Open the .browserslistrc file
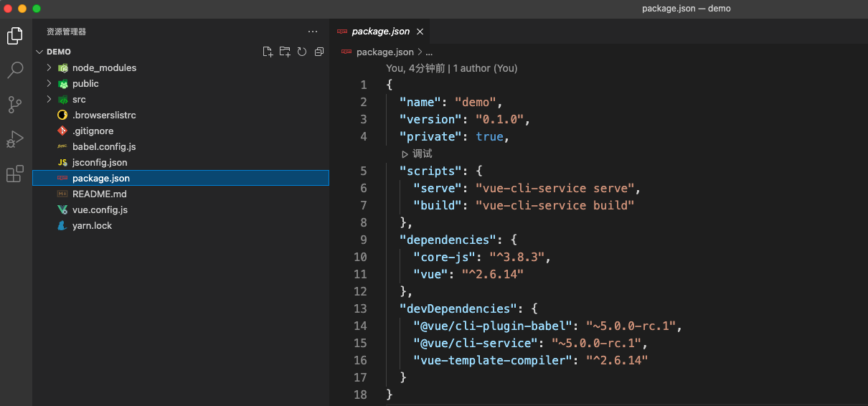The width and height of the screenshot is (868, 406). pyautogui.click(x=181, y=115)
